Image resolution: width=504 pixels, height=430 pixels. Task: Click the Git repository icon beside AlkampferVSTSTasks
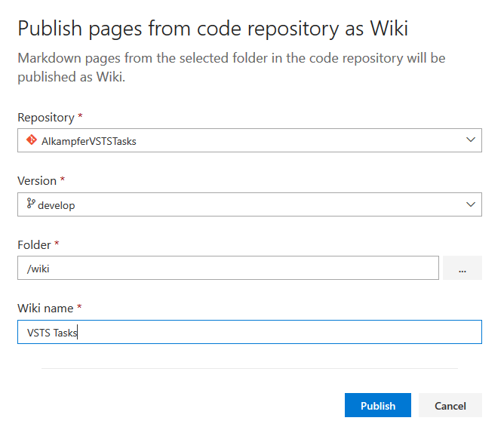[x=32, y=140]
